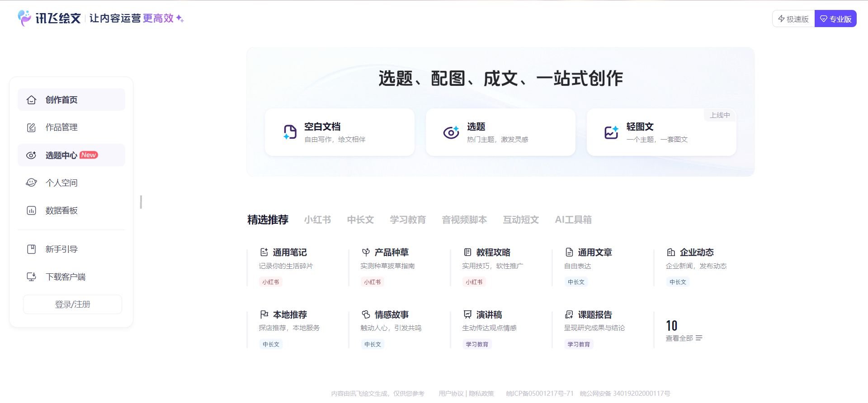Collapse the sidebar using the divider handle
Image resolution: width=868 pixels, height=403 pixels.
(x=141, y=202)
